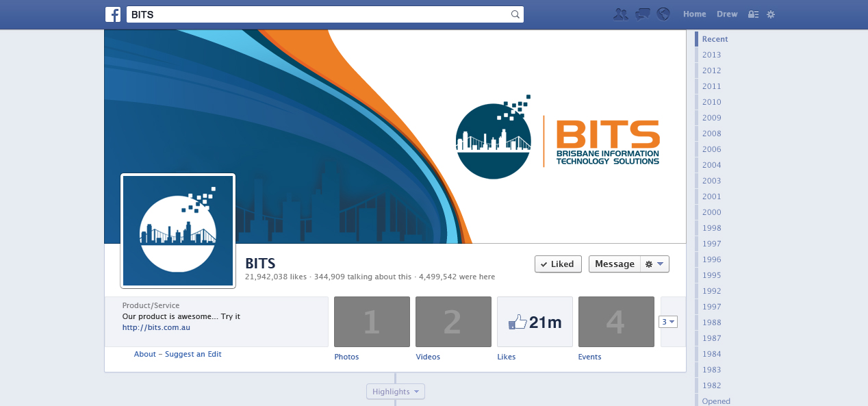Jump to 1998 in the timeline
Viewport: 868px width, 406px height.
(x=711, y=228)
